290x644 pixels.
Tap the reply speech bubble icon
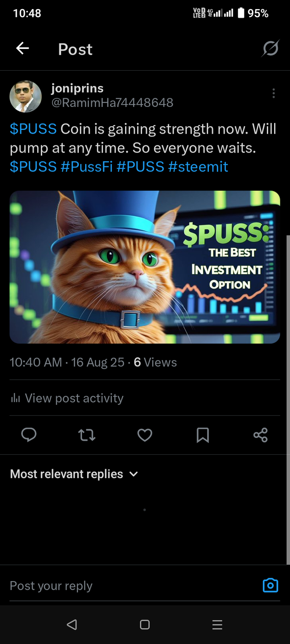tap(29, 435)
